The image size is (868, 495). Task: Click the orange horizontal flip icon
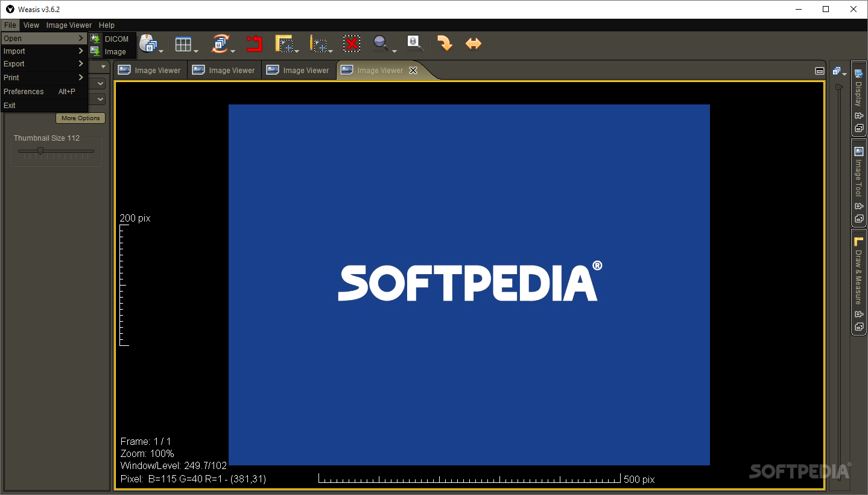pos(474,43)
